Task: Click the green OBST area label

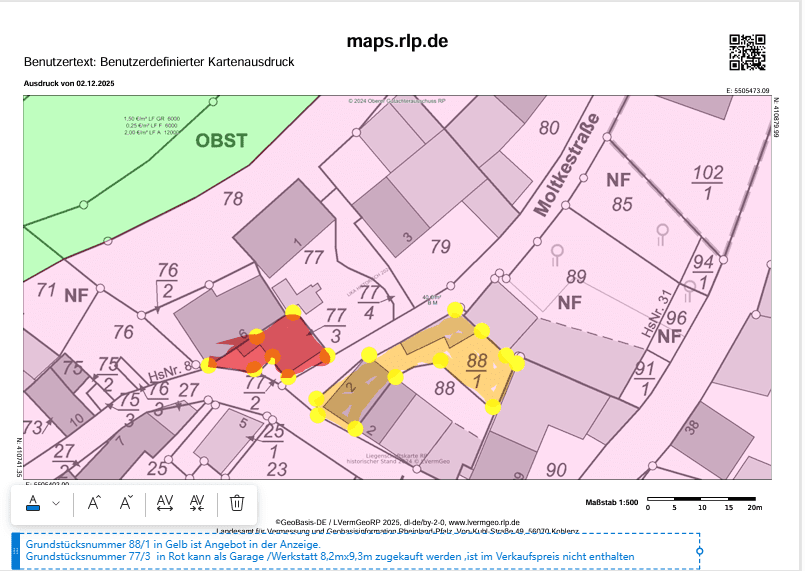Action: coord(221,141)
